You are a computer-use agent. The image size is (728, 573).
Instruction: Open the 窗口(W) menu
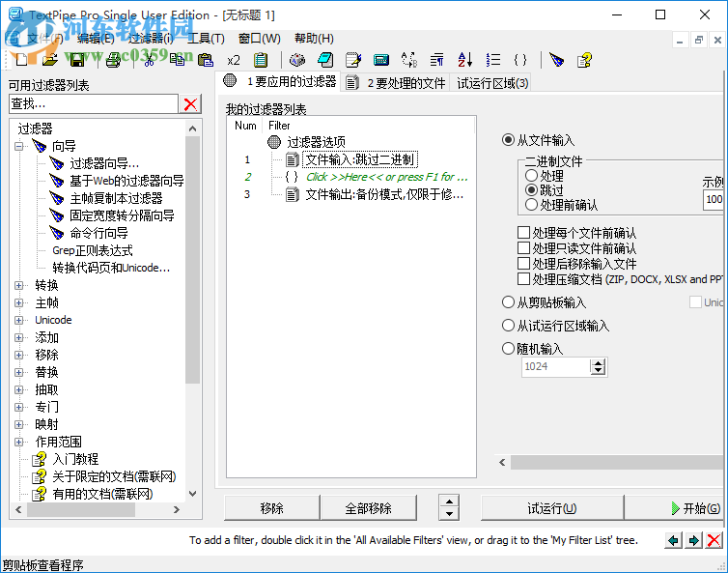click(x=260, y=38)
